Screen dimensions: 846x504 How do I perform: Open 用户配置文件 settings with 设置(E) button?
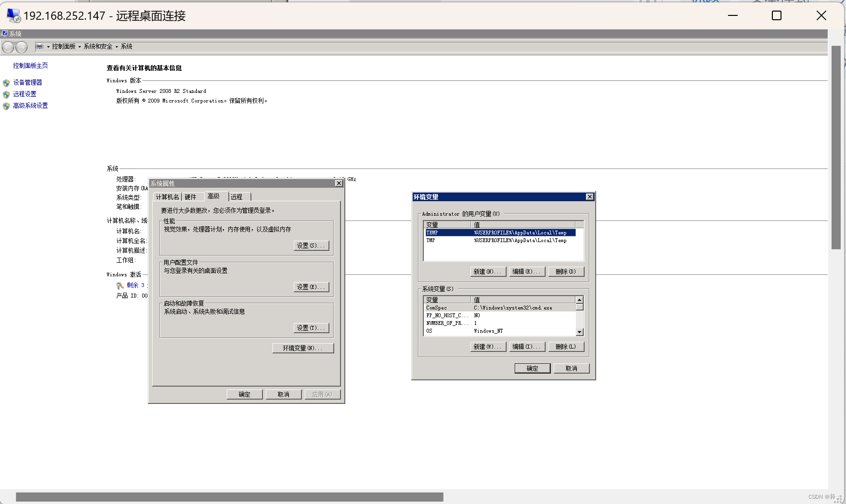[312, 287]
